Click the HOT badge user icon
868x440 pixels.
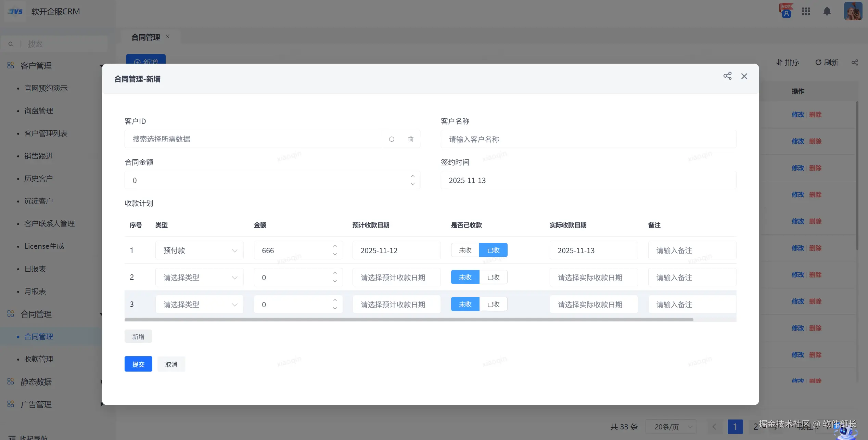coord(786,11)
